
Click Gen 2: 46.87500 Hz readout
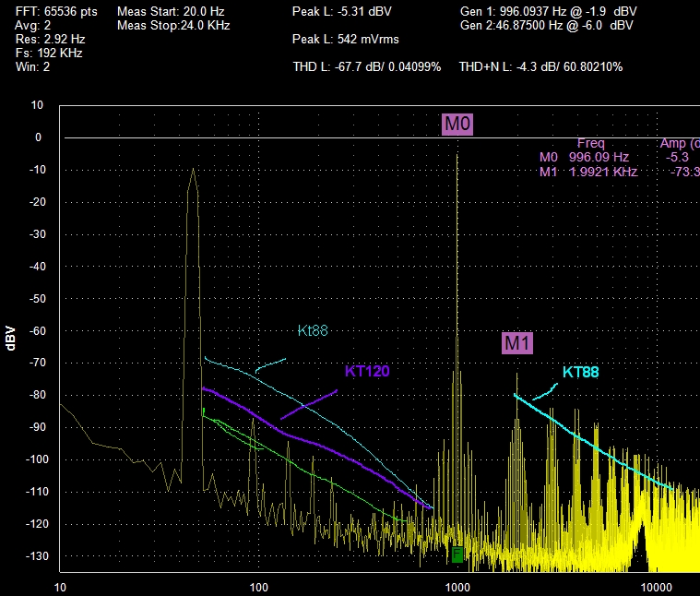point(546,26)
